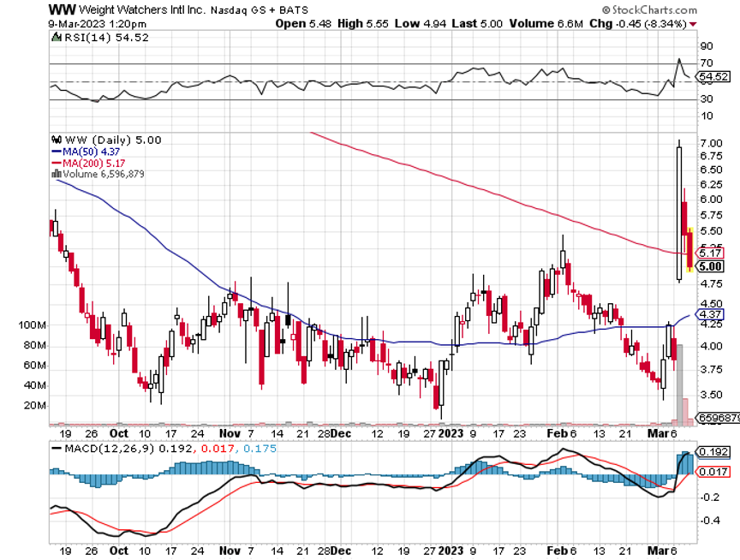Click the blue 4.37 MA(50) price tag
Viewport: 740px width, 560px height.
click(712, 315)
